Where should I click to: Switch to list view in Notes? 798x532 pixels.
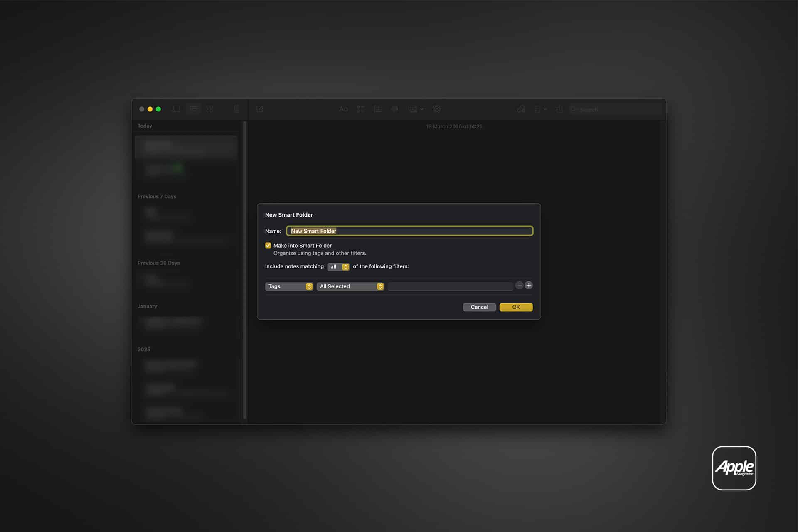click(x=193, y=109)
